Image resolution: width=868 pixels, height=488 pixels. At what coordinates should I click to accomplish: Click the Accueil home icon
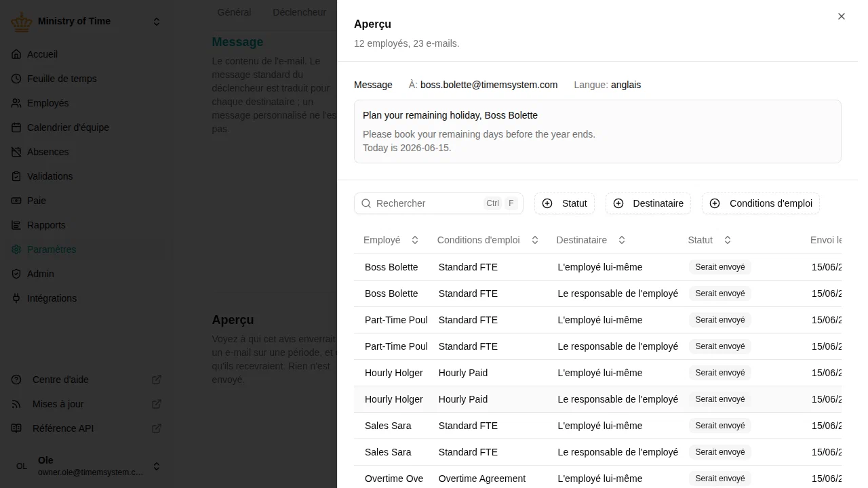[x=16, y=54]
